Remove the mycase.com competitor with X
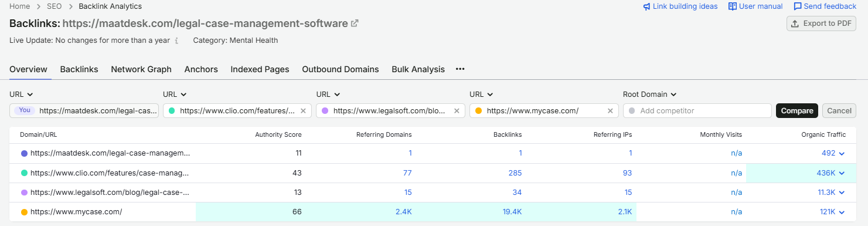This screenshot has height=226, width=868. click(x=610, y=111)
